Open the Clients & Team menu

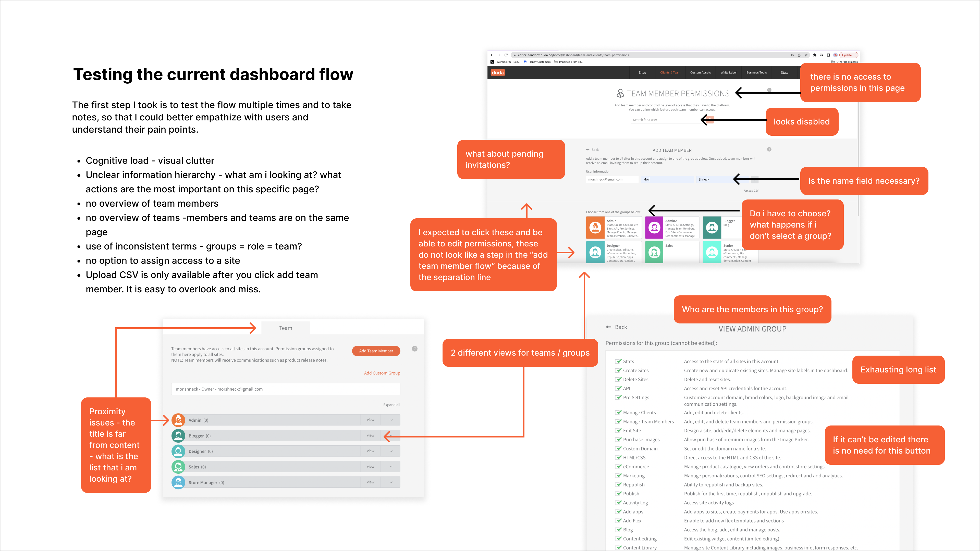(x=670, y=73)
